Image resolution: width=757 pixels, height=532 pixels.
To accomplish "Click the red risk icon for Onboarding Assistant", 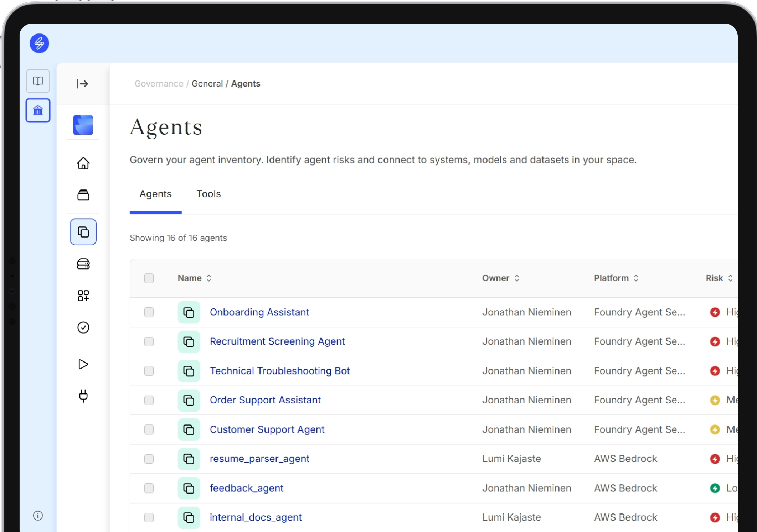I will pyautogui.click(x=715, y=312).
